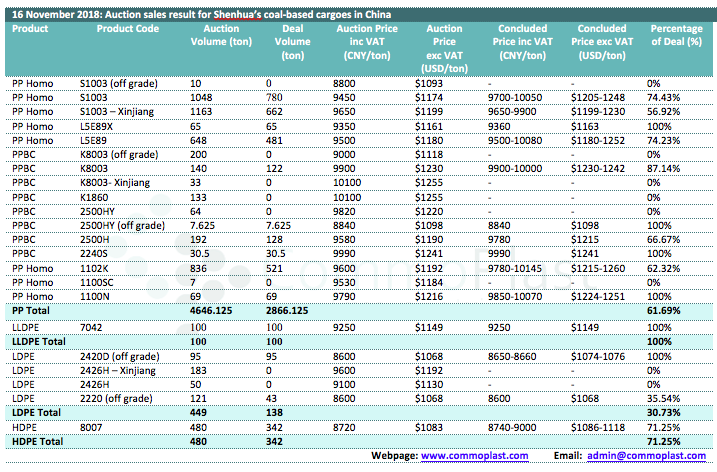The image size is (717, 472).
Task: Click the 1102K product code cell
Action: 94,269
